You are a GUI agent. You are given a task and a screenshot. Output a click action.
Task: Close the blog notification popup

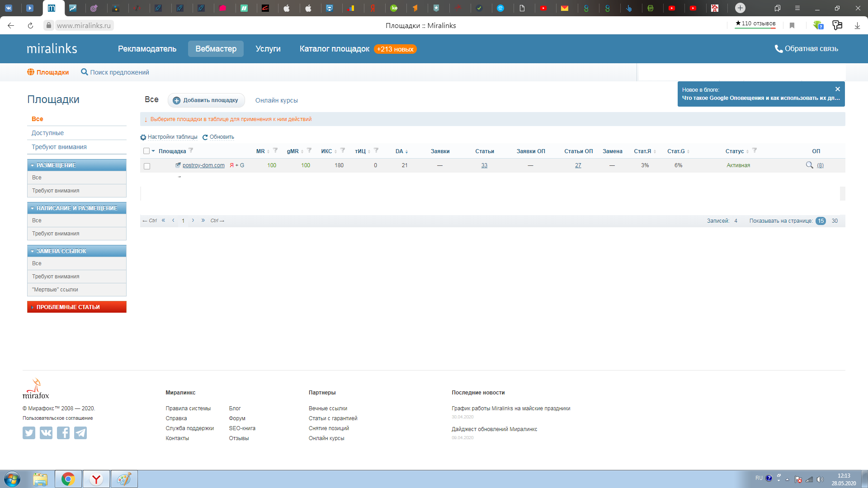pyautogui.click(x=837, y=89)
